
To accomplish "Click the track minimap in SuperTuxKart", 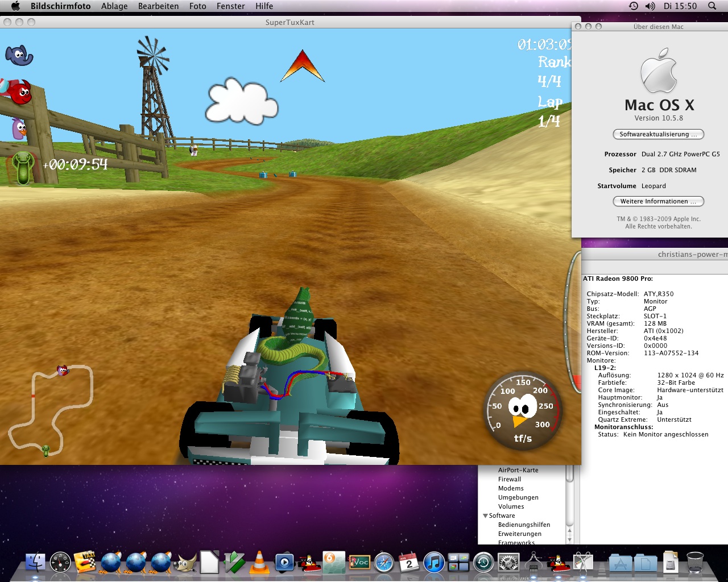I will point(50,409).
